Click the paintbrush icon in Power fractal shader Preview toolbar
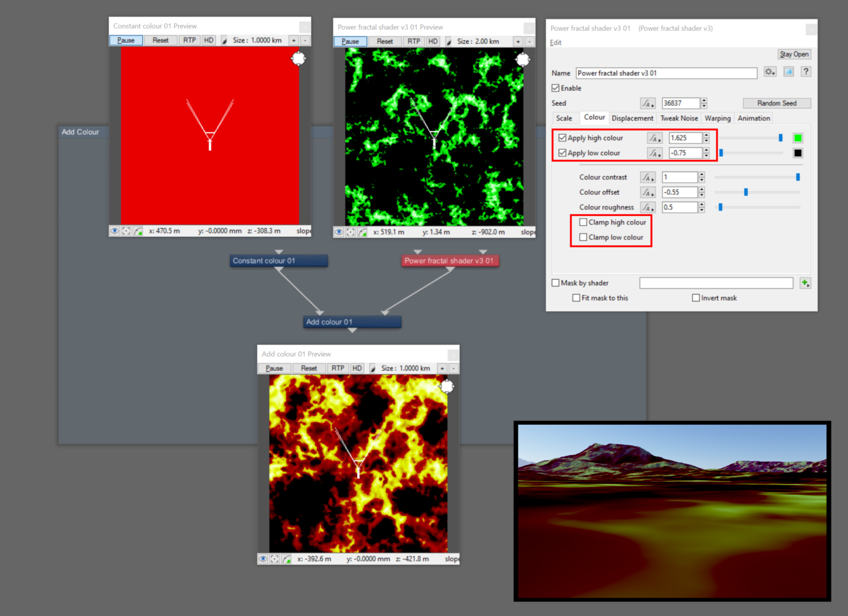The image size is (848, 616). [448, 41]
